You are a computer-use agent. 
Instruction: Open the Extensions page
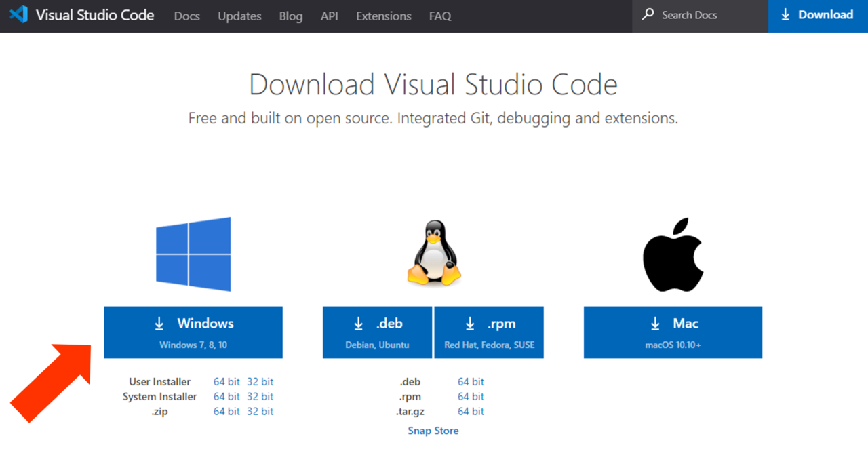pos(384,16)
